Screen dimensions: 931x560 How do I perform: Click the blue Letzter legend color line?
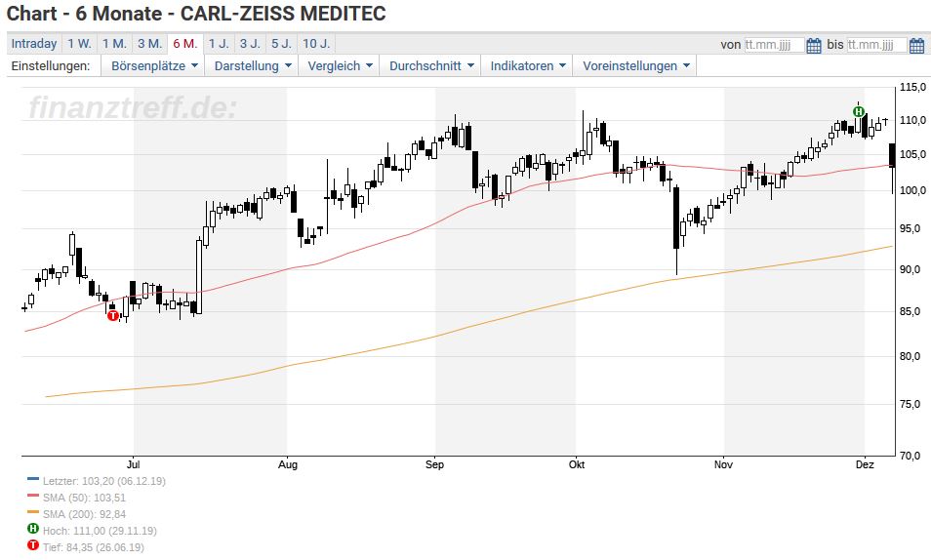click(x=33, y=479)
